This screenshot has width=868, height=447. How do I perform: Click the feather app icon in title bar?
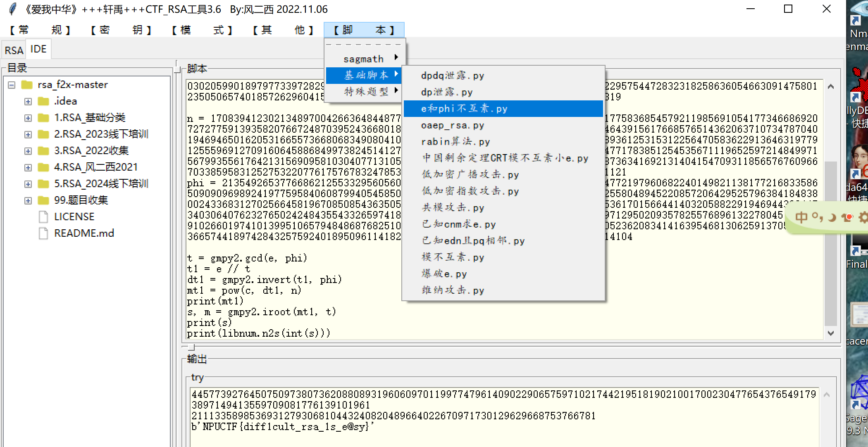click(x=13, y=9)
